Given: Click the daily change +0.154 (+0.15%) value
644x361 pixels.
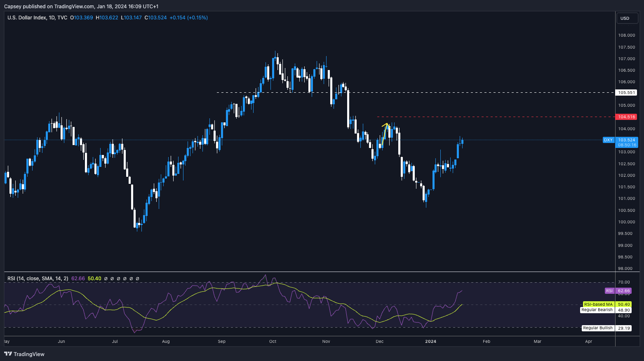Looking at the screenshot, I should pyautogui.click(x=188, y=18).
